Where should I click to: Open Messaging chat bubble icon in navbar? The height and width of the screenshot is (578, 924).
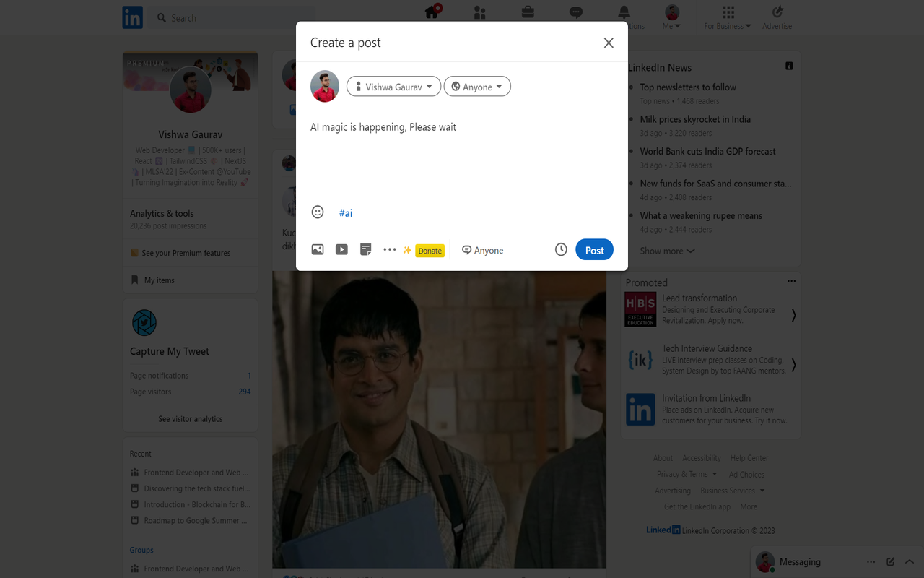576,12
